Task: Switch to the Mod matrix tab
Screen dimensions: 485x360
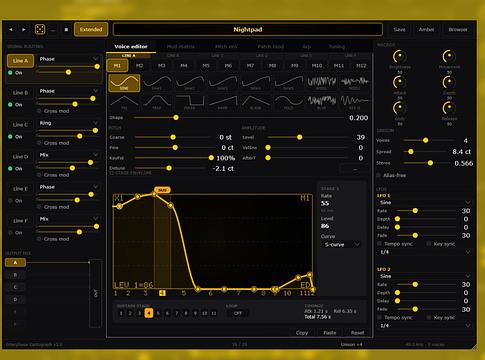Action: [x=180, y=47]
